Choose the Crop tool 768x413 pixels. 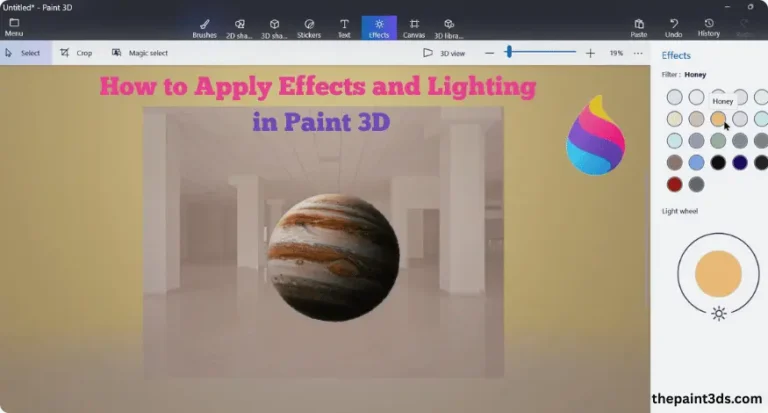coord(76,53)
